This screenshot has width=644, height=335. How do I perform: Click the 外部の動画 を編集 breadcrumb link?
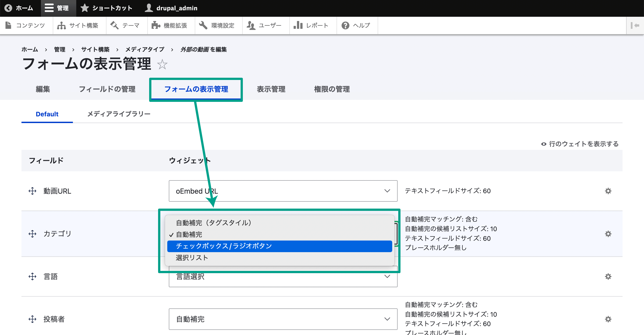[x=203, y=49]
